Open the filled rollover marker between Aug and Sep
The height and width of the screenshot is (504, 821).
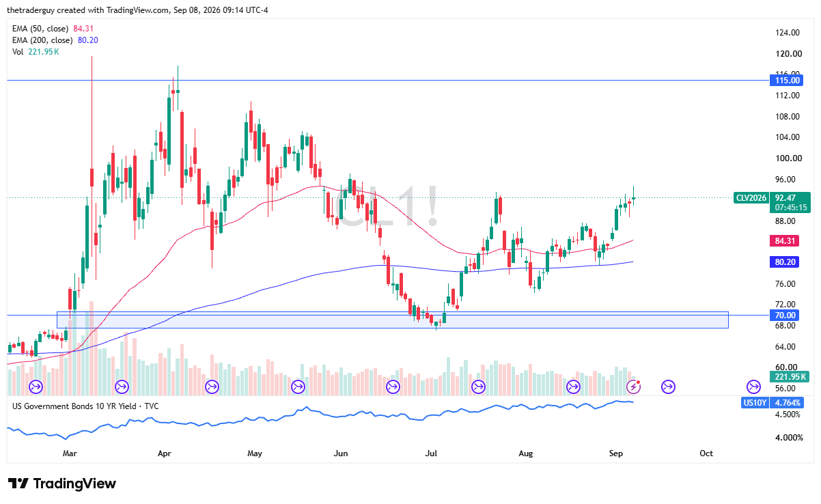click(572, 387)
